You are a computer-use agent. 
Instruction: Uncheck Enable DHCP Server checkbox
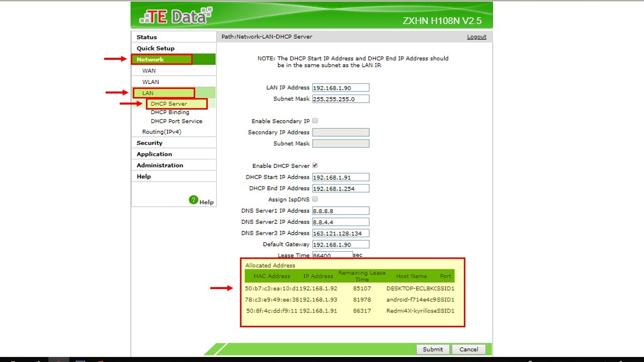315,165
